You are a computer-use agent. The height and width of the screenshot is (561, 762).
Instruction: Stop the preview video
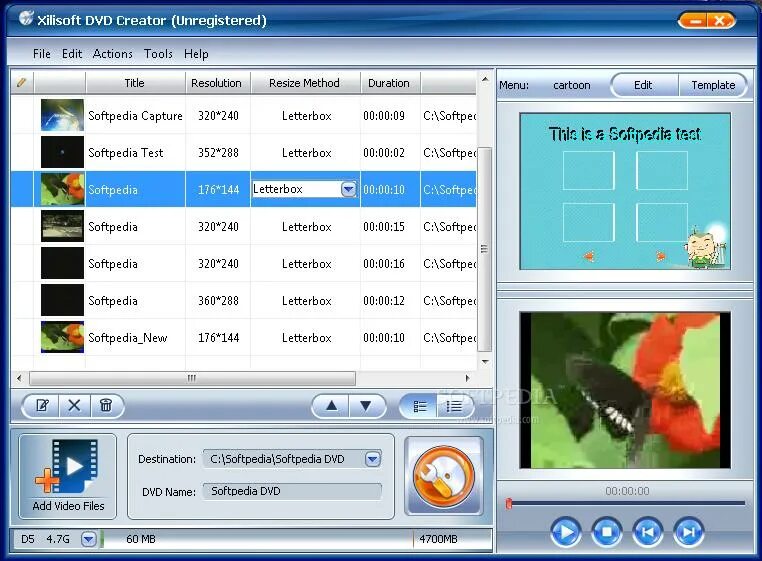click(x=606, y=532)
